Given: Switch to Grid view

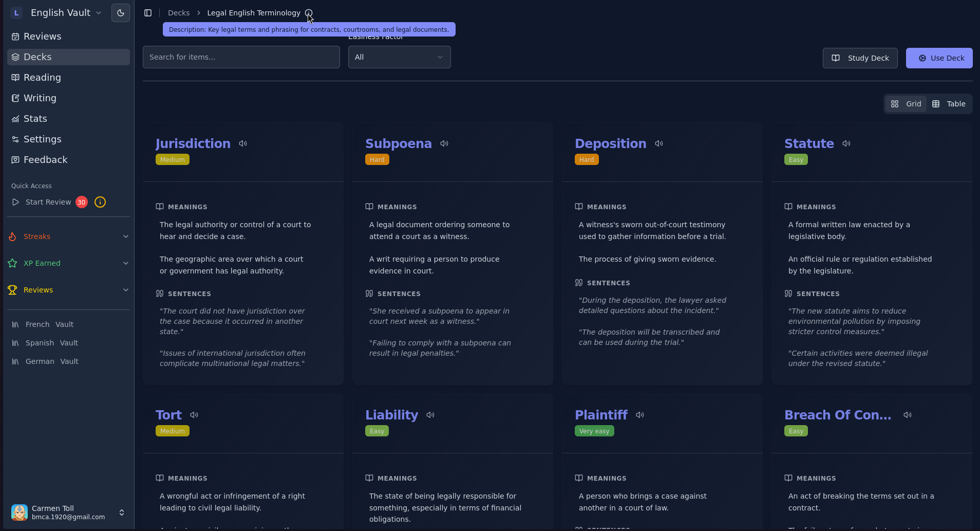Looking at the screenshot, I should [x=905, y=103].
